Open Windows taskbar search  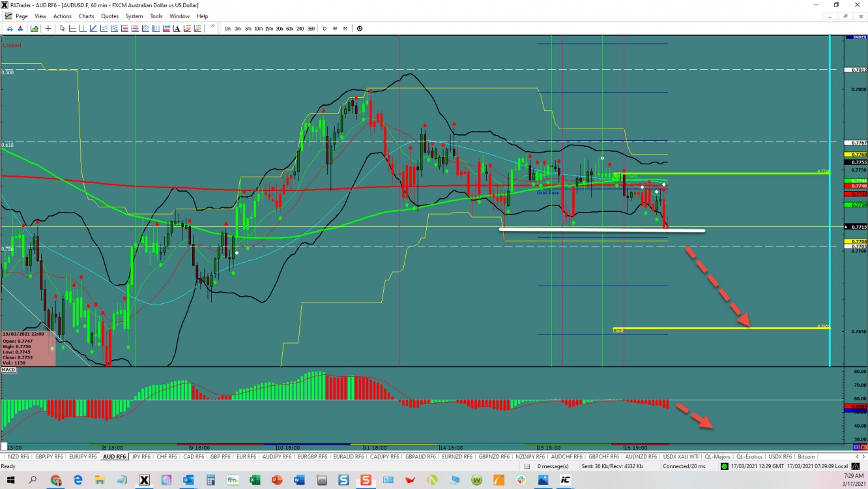pyautogui.click(x=33, y=481)
